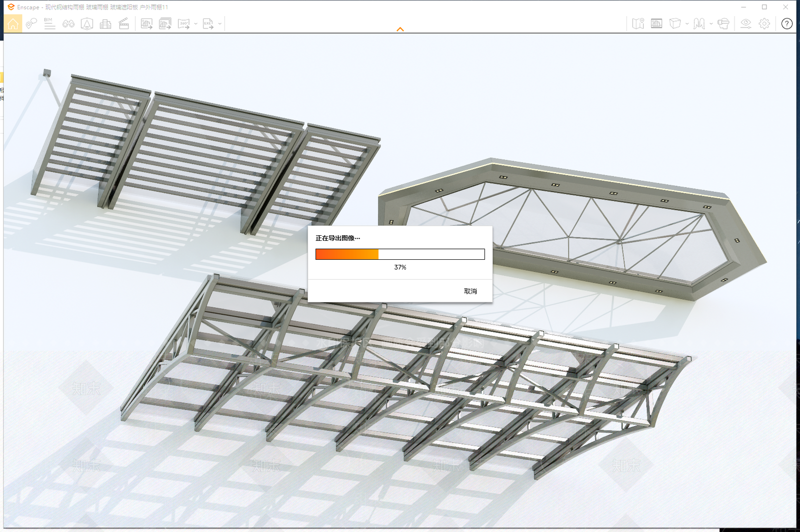Click the 360 panorama export icon
Image resolution: width=800 pixels, height=532 pixels.
tap(184, 23)
